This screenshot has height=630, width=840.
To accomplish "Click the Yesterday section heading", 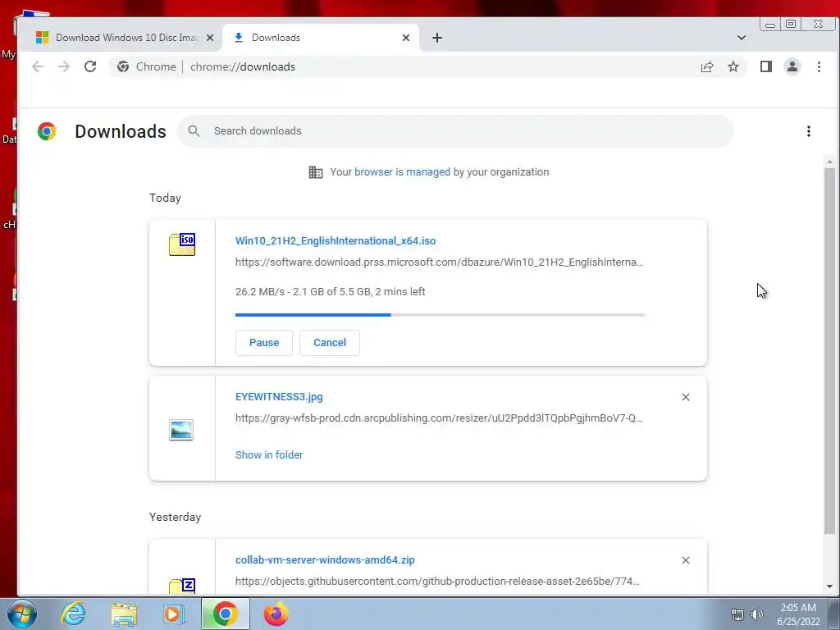I will pos(176,517).
